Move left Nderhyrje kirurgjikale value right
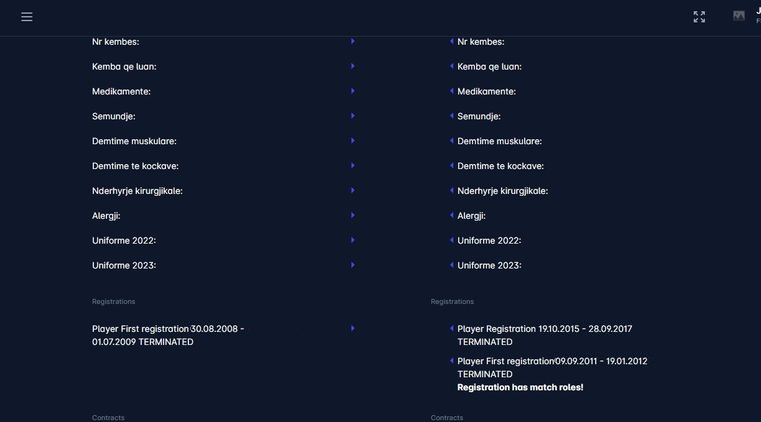Viewport: 761px width, 422px height. (353, 190)
